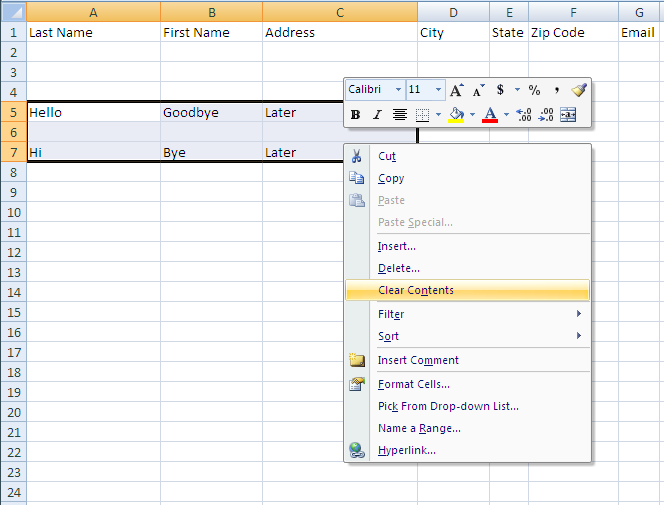The image size is (664, 505).
Task: Choose Insert Comment menu entry
Action: 468,360
